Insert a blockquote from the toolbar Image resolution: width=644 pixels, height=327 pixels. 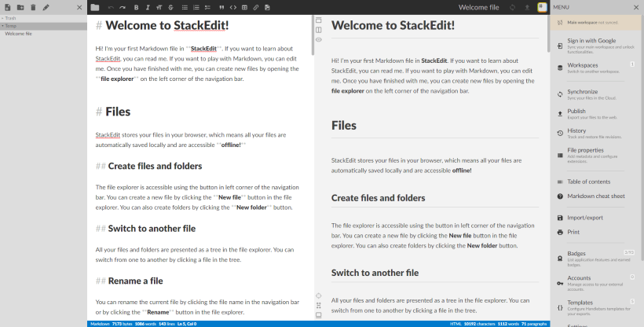(221, 7)
